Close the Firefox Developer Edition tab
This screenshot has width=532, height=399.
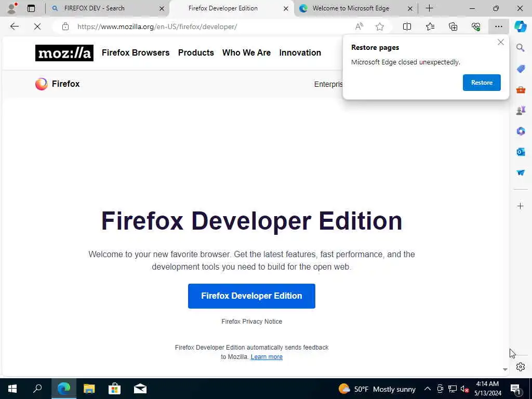(x=286, y=8)
